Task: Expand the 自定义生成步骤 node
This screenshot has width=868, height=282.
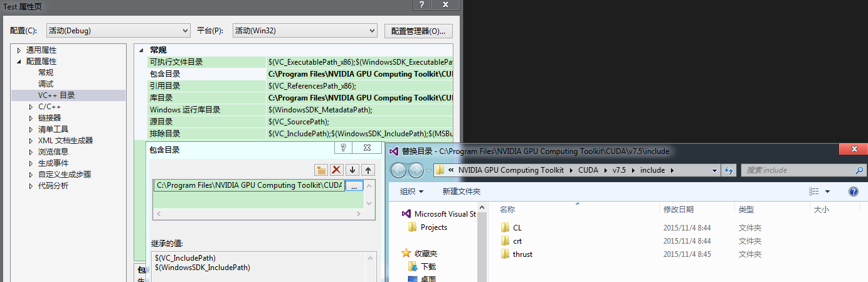Action: coord(31,175)
